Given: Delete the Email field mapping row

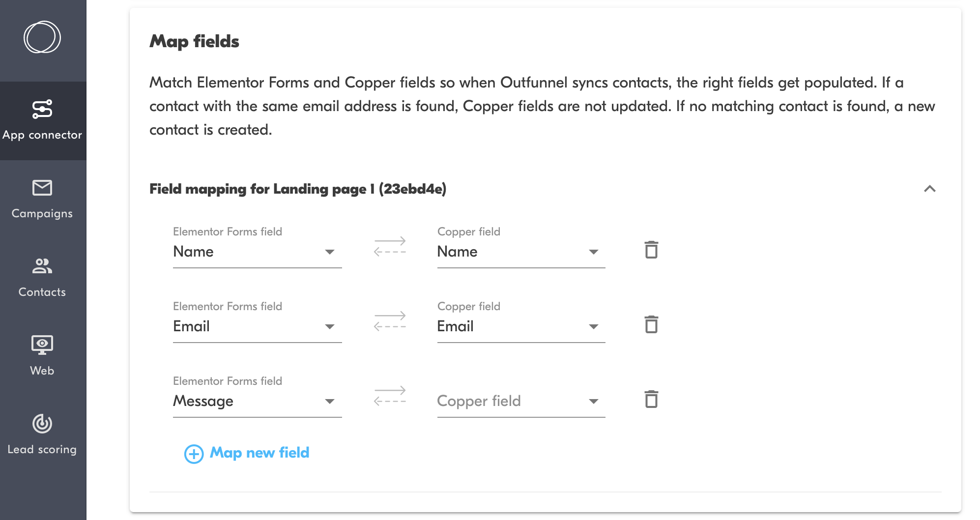Looking at the screenshot, I should [651, 325].
